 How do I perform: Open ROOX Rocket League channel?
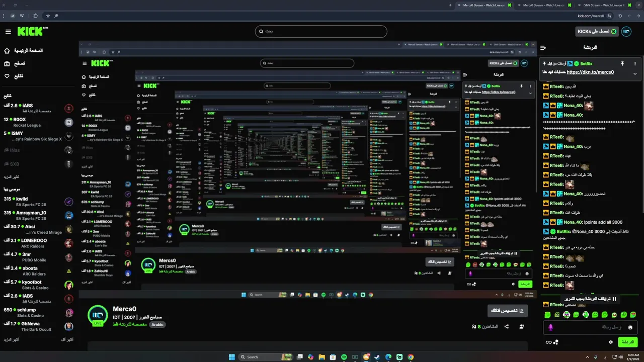click(38, 122)
